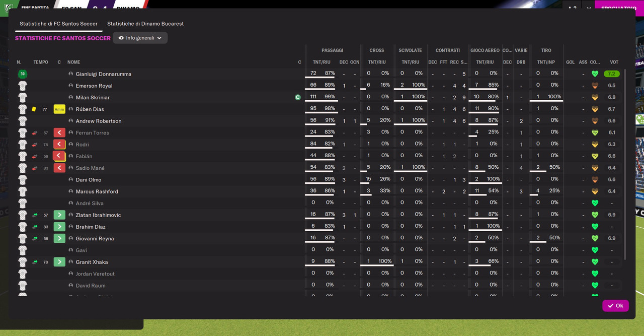Click the large red substituted-off arrow for Sadio Mané

point(59,168)
